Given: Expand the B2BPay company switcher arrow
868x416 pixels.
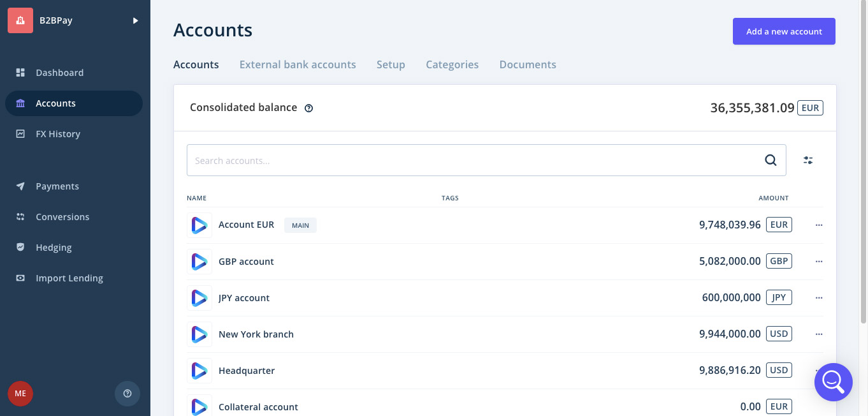Looking at the screenshot, I should 135,20.
